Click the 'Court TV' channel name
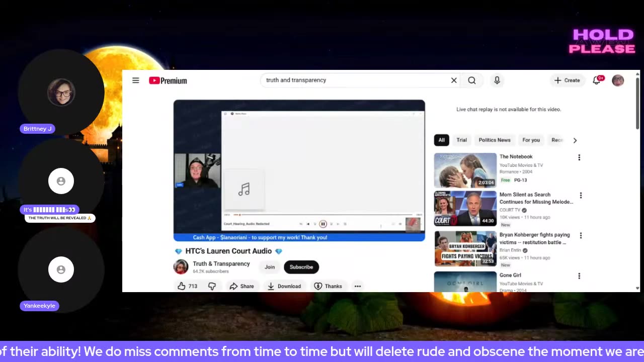 (x=510, y=210)
